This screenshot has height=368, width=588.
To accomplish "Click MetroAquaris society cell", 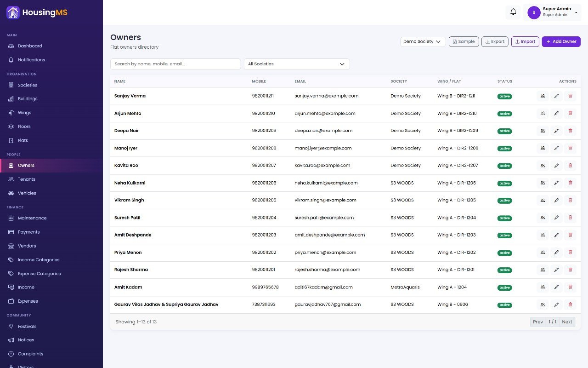I will pyautogui.click(x=405, y=287).
